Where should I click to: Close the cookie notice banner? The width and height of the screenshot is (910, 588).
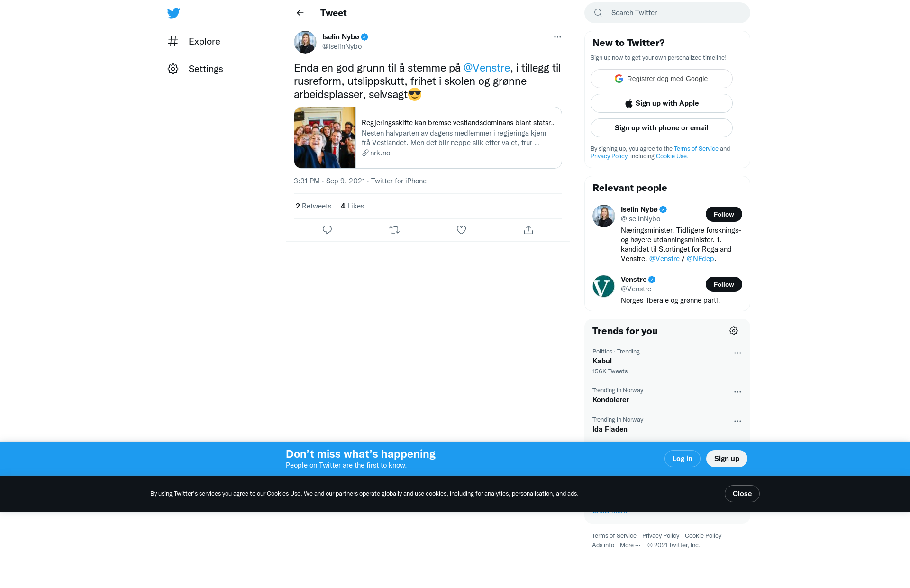coord(742,494)
